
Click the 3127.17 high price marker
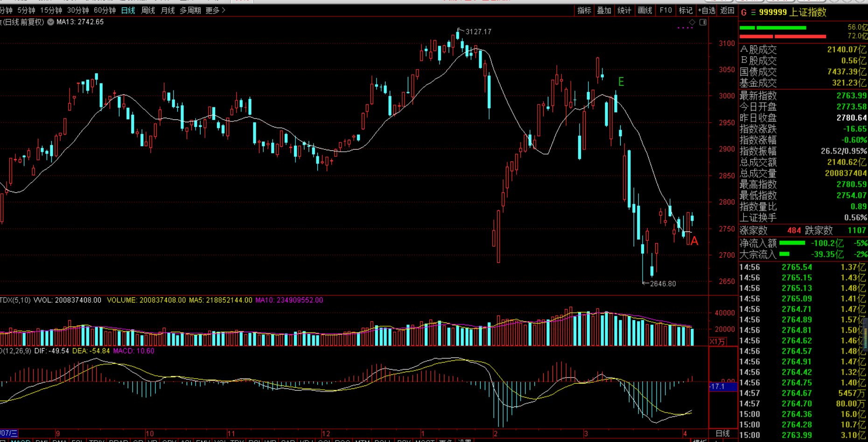[478, 32]
